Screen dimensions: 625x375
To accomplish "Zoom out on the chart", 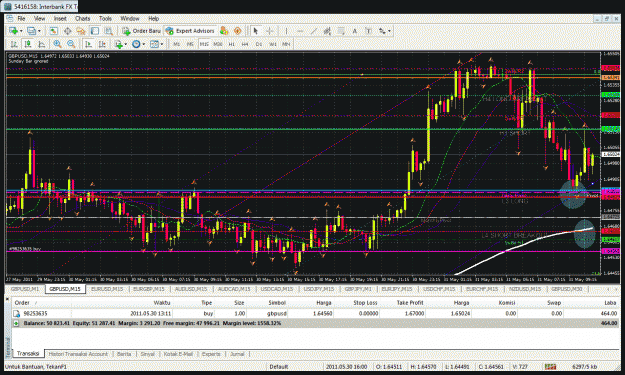I will click(x=71, y=44).
